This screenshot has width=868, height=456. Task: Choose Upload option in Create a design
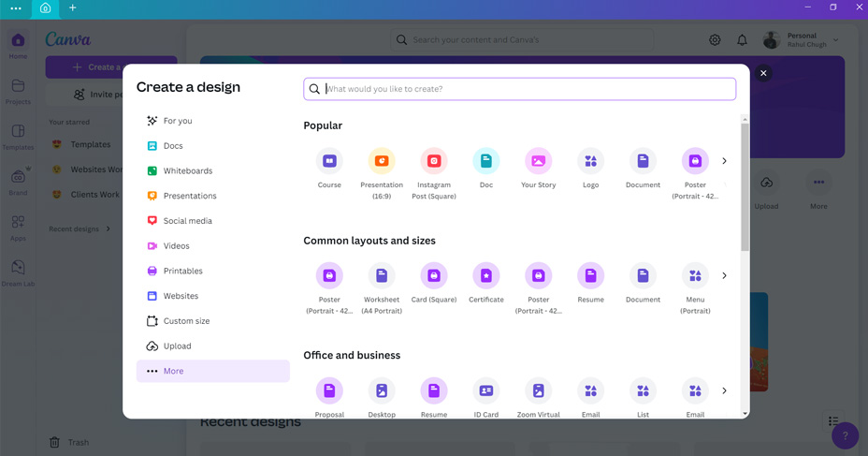(213, 346)
